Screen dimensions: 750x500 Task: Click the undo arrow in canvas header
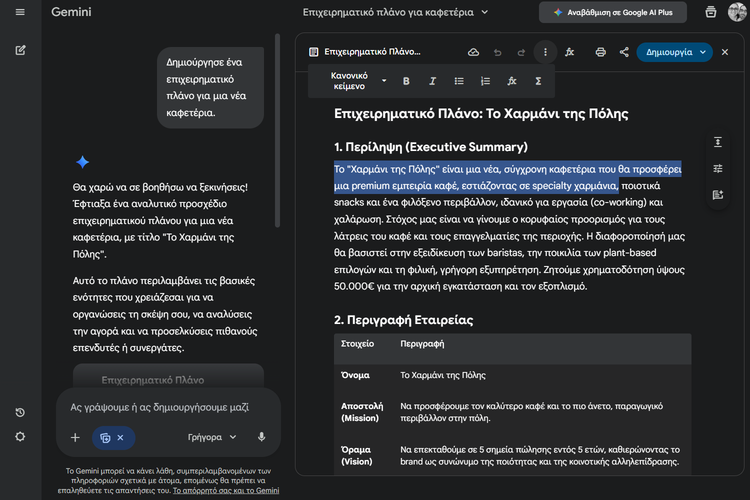pyautogui.click(x=497, y=52)
